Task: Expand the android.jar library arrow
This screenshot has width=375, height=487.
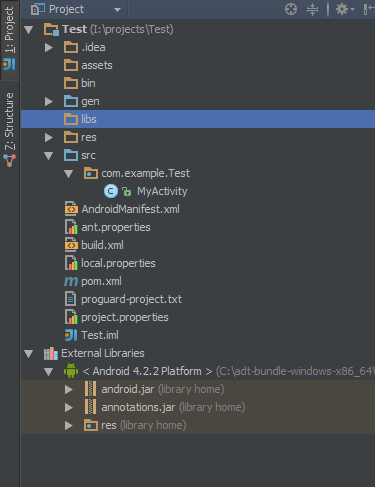Action: coord(69,390)
